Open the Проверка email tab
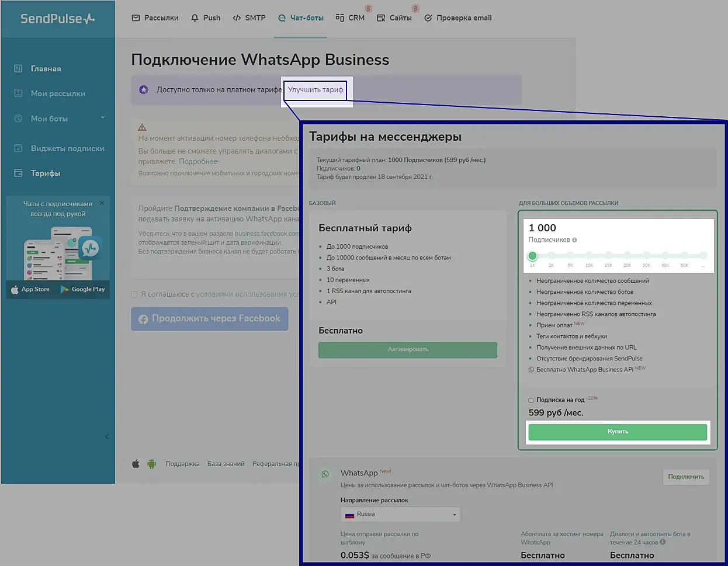 (458, 18)
